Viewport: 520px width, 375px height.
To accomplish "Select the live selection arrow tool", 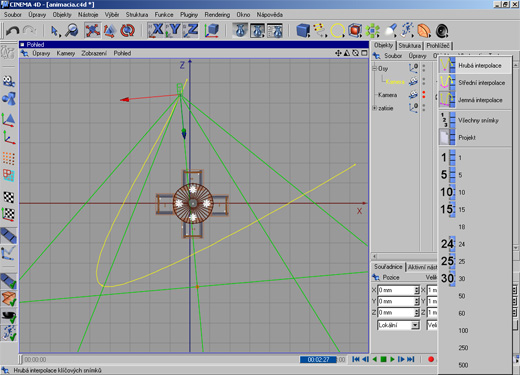I will point(55,31).
